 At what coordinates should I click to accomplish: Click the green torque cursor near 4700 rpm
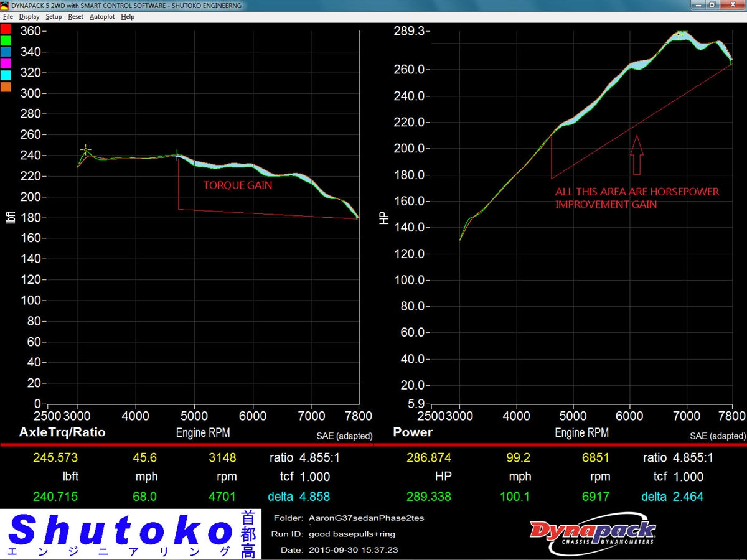click(177, 154)
